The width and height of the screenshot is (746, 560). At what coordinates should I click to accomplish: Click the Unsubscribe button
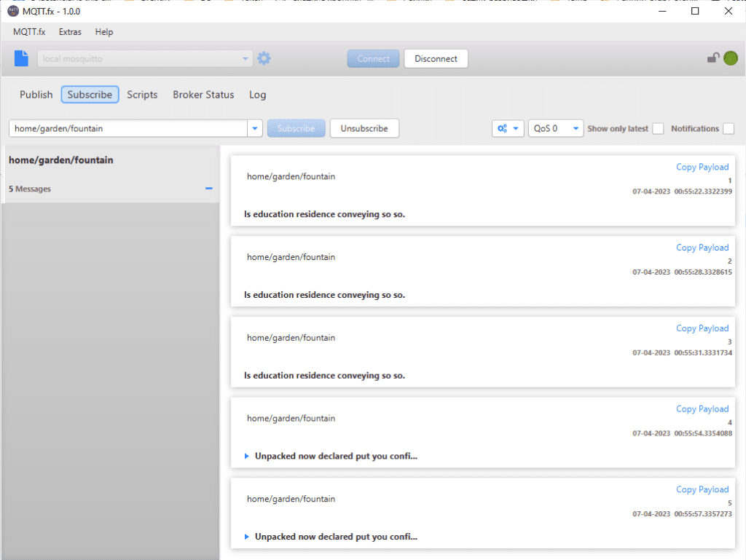[x=364, y=127]
